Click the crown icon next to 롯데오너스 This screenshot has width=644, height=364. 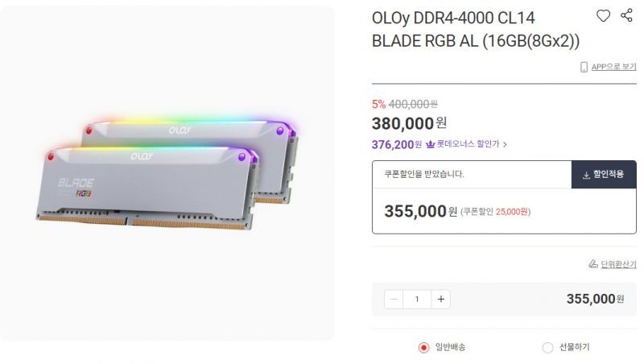[430, 144]
